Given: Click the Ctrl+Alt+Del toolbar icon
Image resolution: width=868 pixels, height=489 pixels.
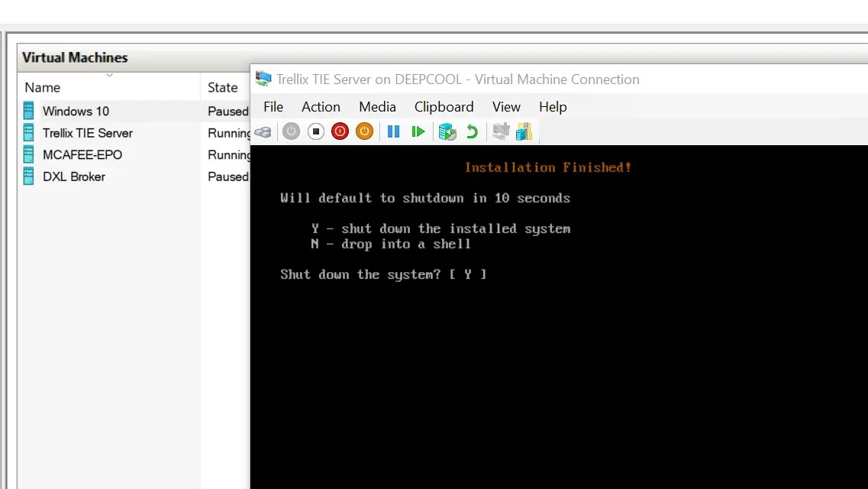Looking at the screenshot, I should (x=263, y=132).
